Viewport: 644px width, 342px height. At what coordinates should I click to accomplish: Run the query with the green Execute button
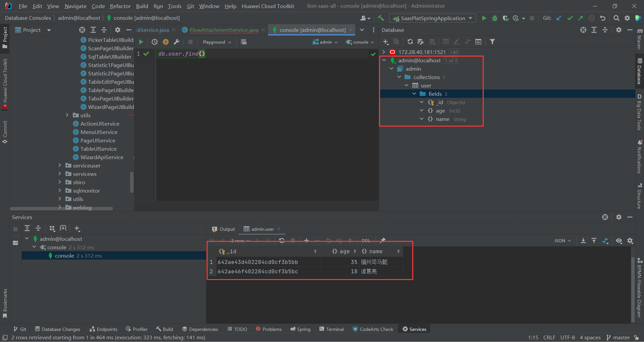pos(141,42)
